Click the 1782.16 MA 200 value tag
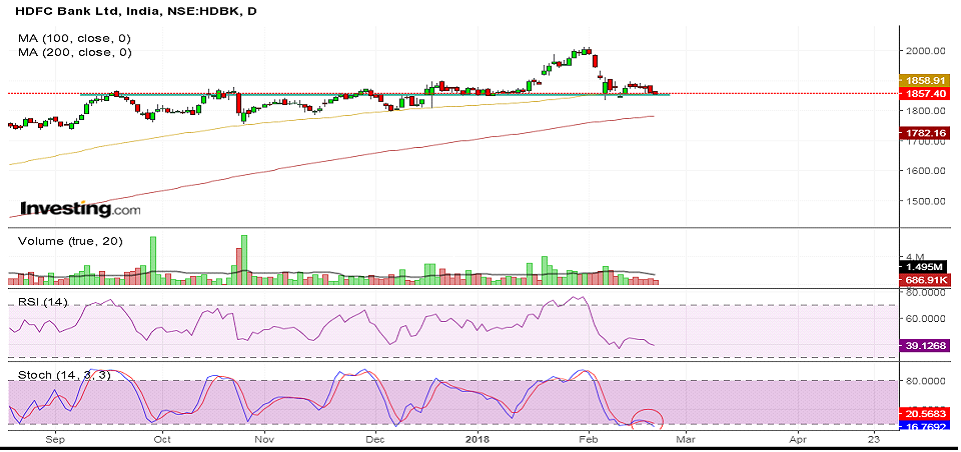 927,132
